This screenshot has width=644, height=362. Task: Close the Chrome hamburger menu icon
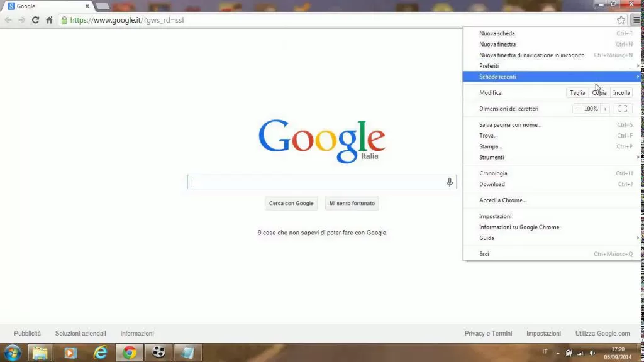click(x=636, y=20)
